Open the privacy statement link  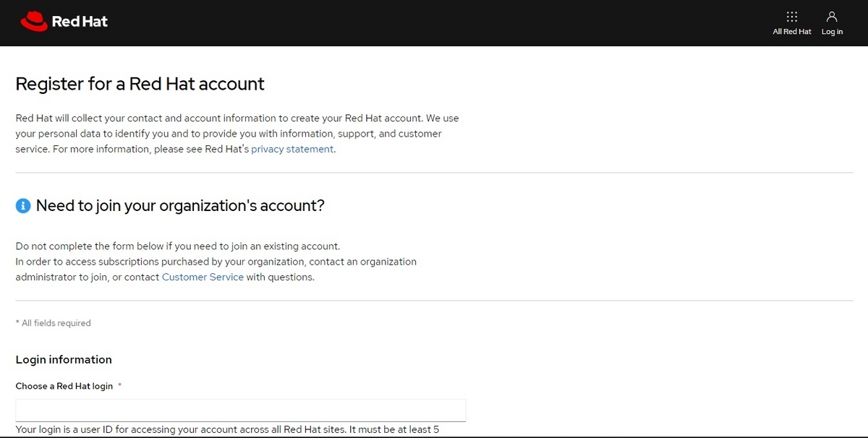pos(292,149)
